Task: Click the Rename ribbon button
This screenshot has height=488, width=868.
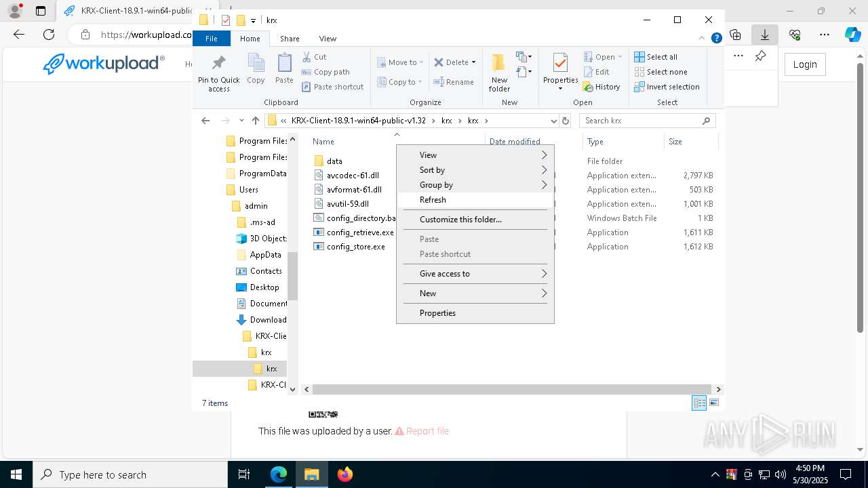Action: pos(454,82)
